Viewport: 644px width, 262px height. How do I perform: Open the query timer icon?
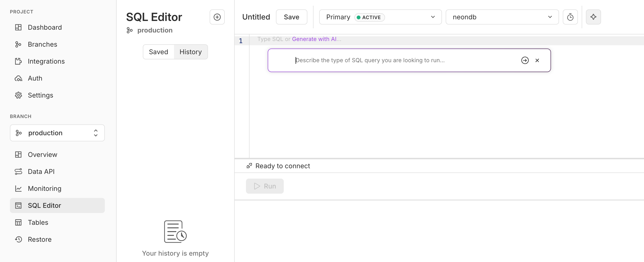(570, 17)
